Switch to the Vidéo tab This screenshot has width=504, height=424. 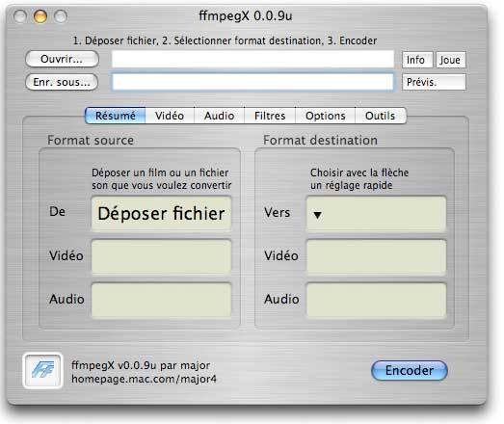(170, 116)
